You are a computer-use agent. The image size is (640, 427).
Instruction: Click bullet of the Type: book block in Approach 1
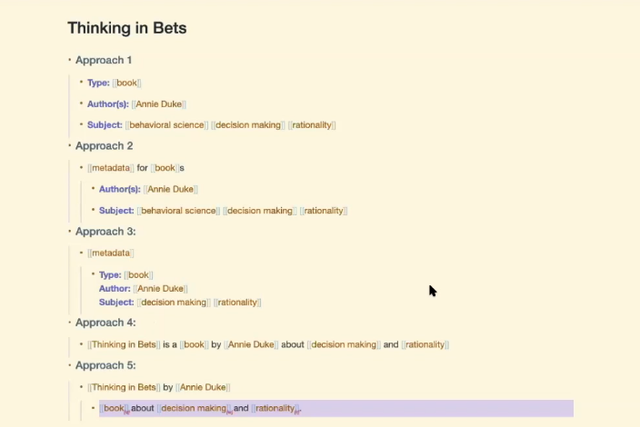click(x=82, y=82)
